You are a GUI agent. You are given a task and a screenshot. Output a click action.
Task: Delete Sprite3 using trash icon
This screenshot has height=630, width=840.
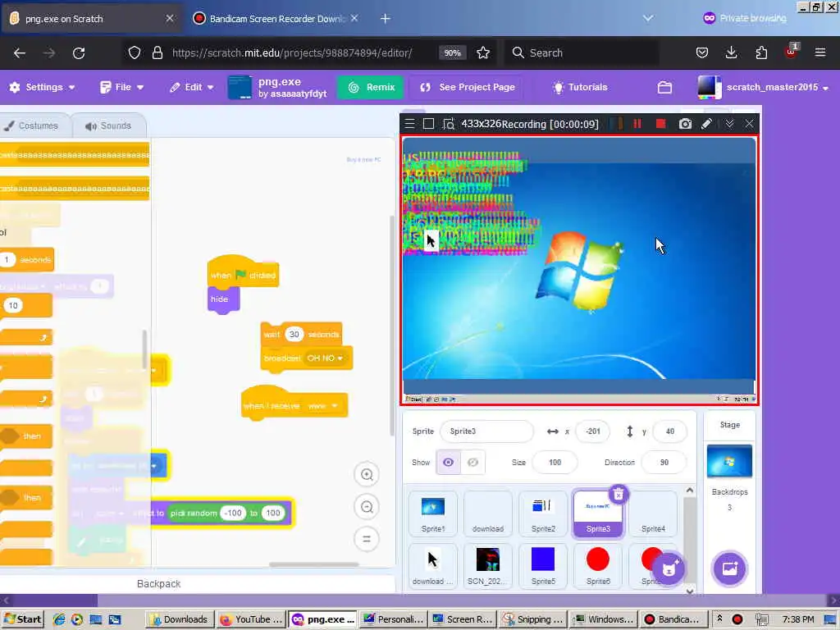tap(619, 494)
